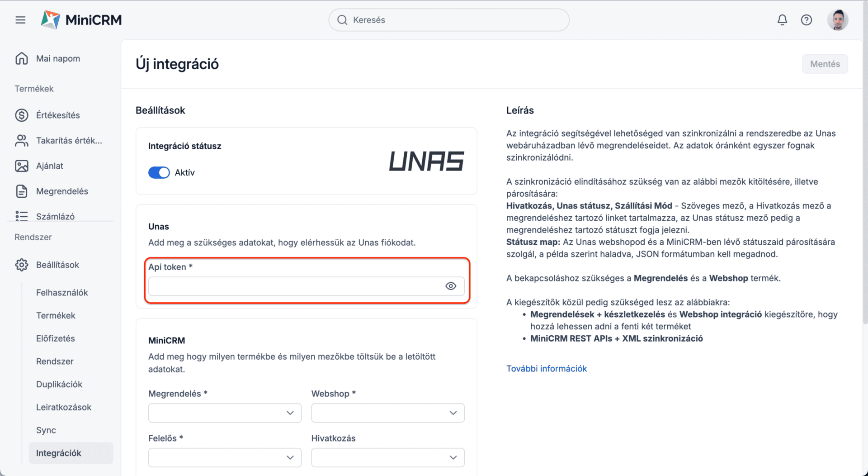
Task: Click the people icon for Takarítás érték
Action: [21, 140]
